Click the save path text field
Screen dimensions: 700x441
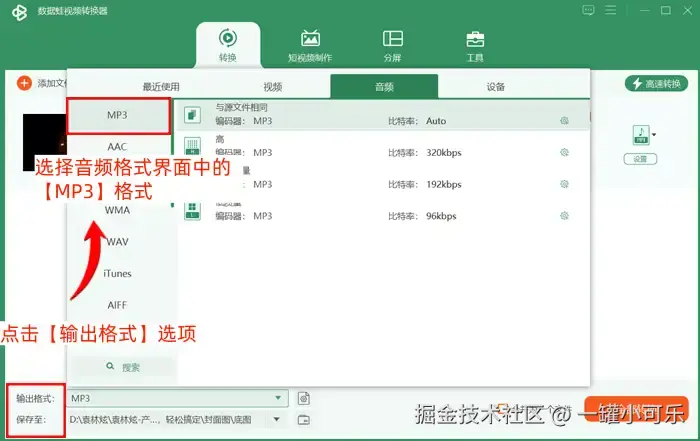[x=168, y=420]
